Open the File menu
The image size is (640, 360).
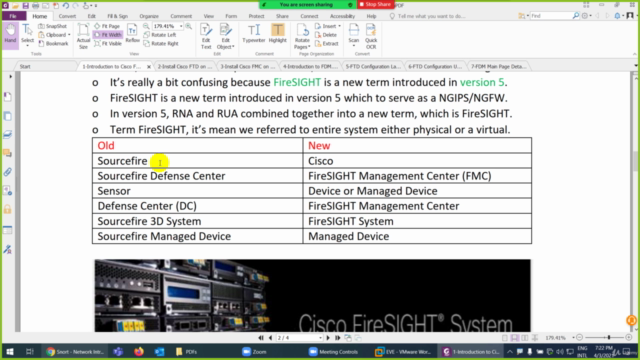13,16
